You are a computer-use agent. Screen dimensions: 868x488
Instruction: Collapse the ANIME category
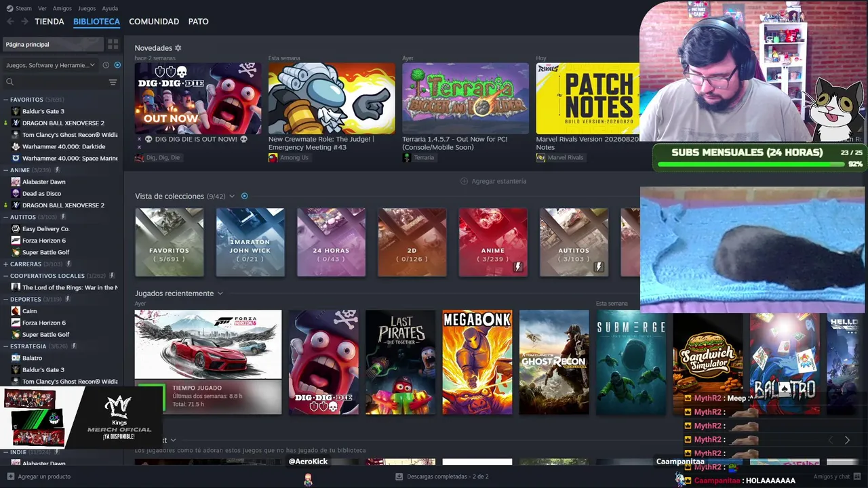click(5, 170)
